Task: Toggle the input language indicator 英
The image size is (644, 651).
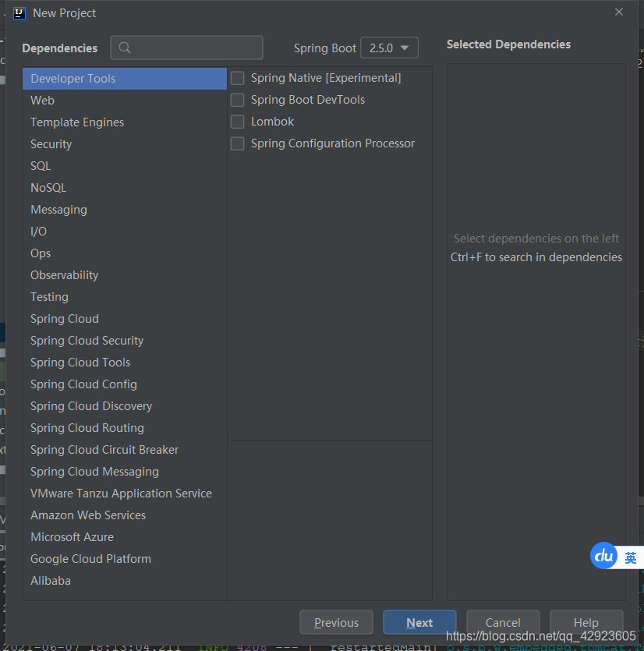Action: [630, 557]
